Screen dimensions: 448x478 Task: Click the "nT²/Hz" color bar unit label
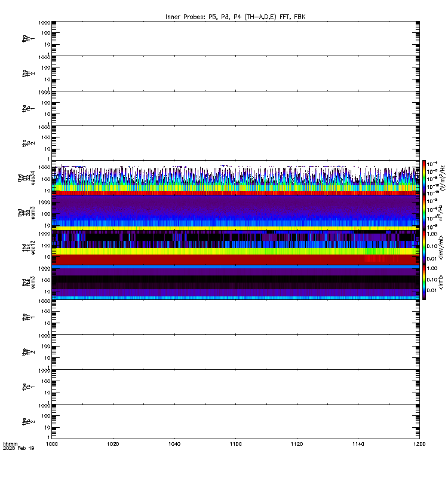point(441,213)
